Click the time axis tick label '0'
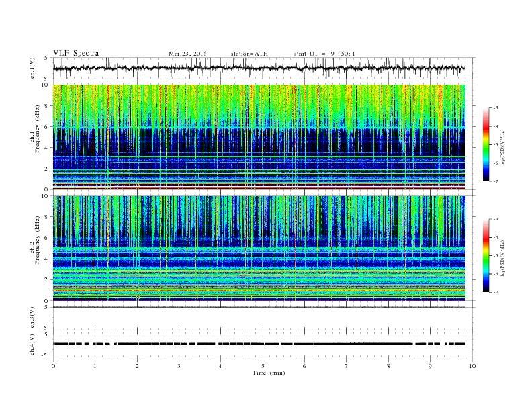The width and height of the screenshot is (532, 411). pyautogui.click(x=53, y=366)
